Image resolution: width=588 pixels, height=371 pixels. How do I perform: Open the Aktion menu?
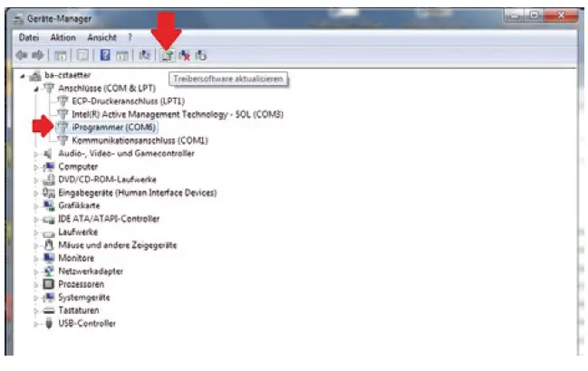tap(63, 37)
